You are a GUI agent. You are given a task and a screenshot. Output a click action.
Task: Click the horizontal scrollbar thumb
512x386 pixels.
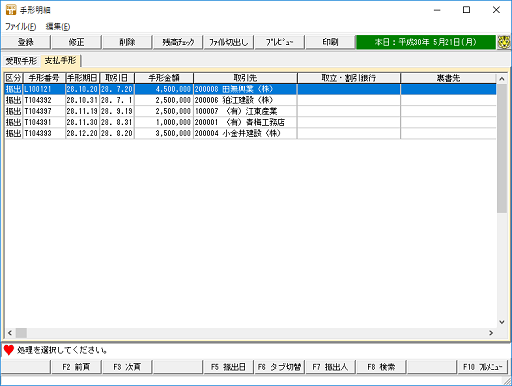point(21,333)
